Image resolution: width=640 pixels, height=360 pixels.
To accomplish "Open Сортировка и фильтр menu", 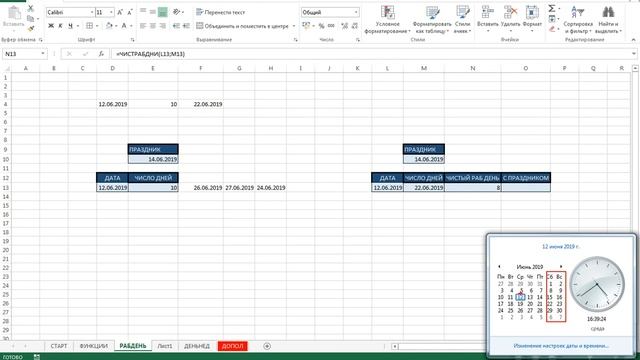I will pyautogui.click(x=578, y=20).
